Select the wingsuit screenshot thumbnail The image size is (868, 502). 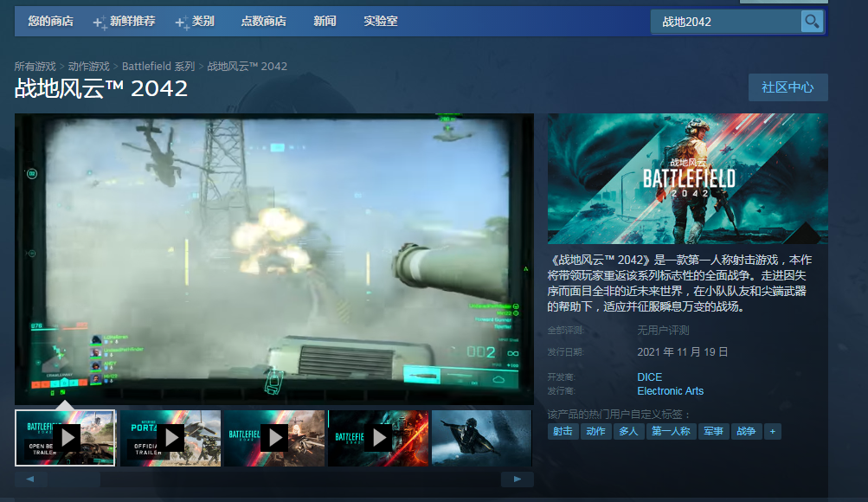[482, 438]
